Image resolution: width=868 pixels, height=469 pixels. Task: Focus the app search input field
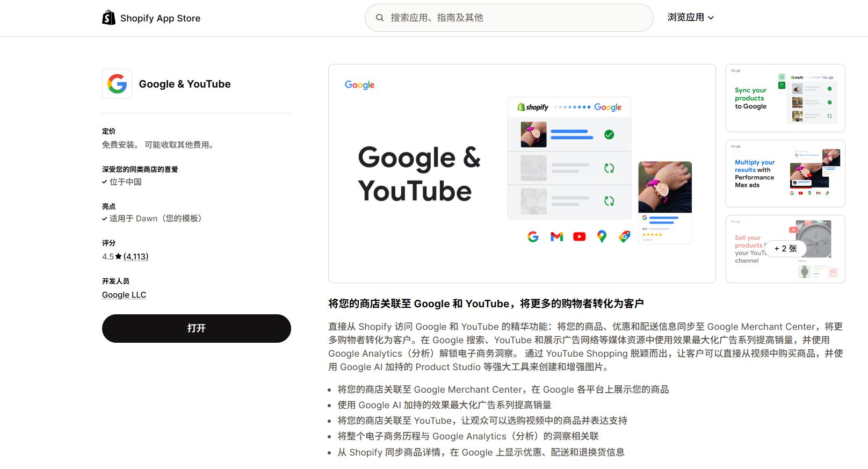click(x=509, y=18)
